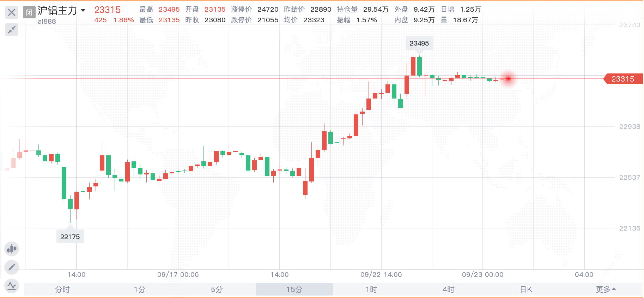Click the 量 18.67万 volume value
Image resolution: width=644 pixels, height=298 pixels.
pyautogui.click(x=466, y=20)
